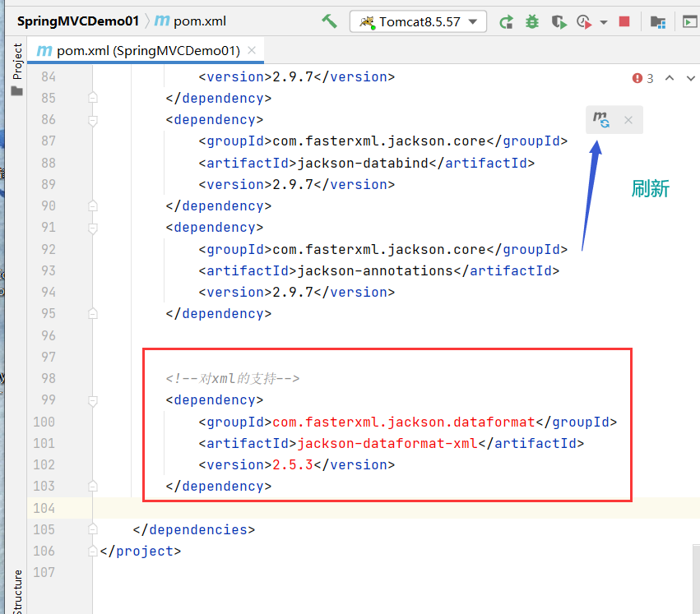Click version 2.9.7 on line 84
Screen dimensions: 700x614
coord(293,76)
